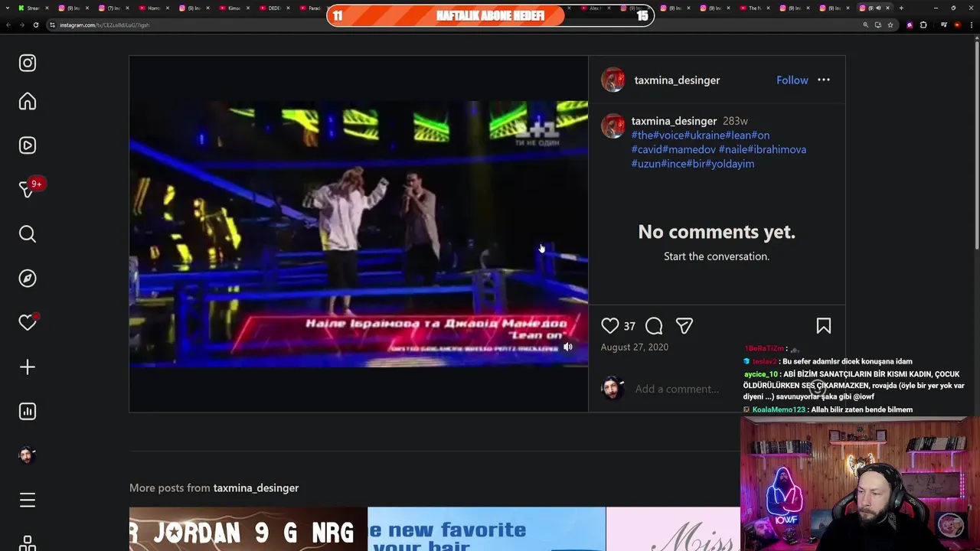Like the post with heart icon
The height and width of the screenshot is (551, 980).
click(609, 326)
